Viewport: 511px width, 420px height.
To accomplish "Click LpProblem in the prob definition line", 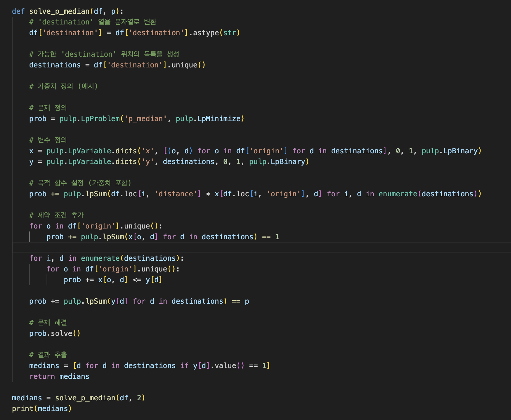I will click(100, 119).
